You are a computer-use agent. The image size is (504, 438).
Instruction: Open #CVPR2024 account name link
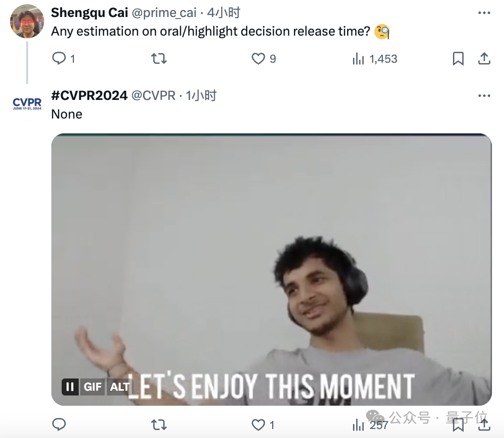[x=89, y=96]
